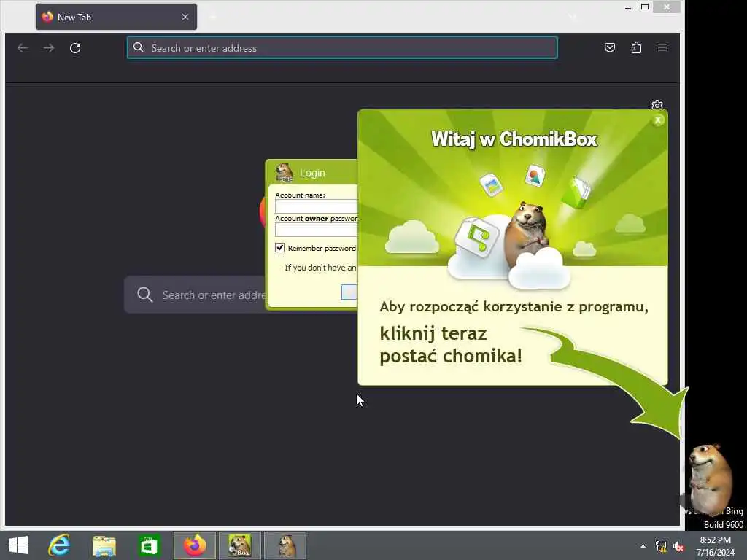Click the Firefox back arrow
Image resolution: width=747 pixels, height=560 pixels.
23,48
